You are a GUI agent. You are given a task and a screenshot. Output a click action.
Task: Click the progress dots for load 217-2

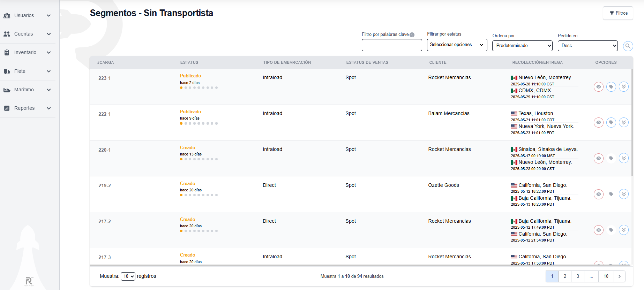point(199,231)
